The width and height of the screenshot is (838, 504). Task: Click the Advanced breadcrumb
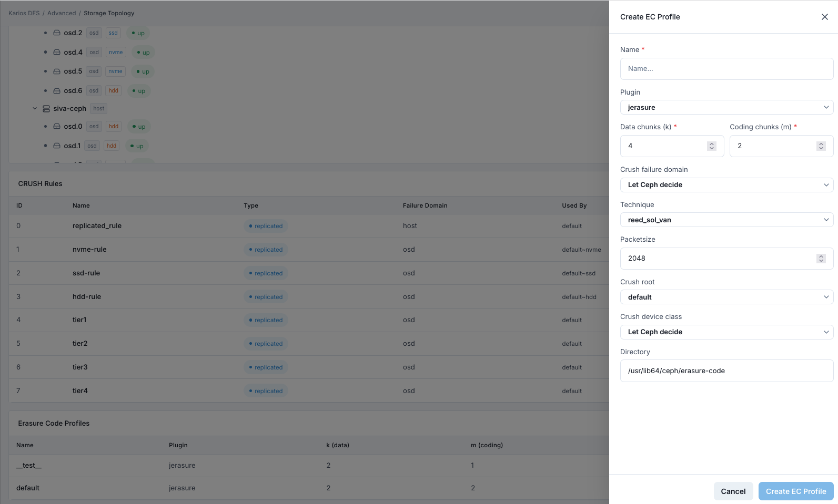pyautogui.click(x=62, y=13)
